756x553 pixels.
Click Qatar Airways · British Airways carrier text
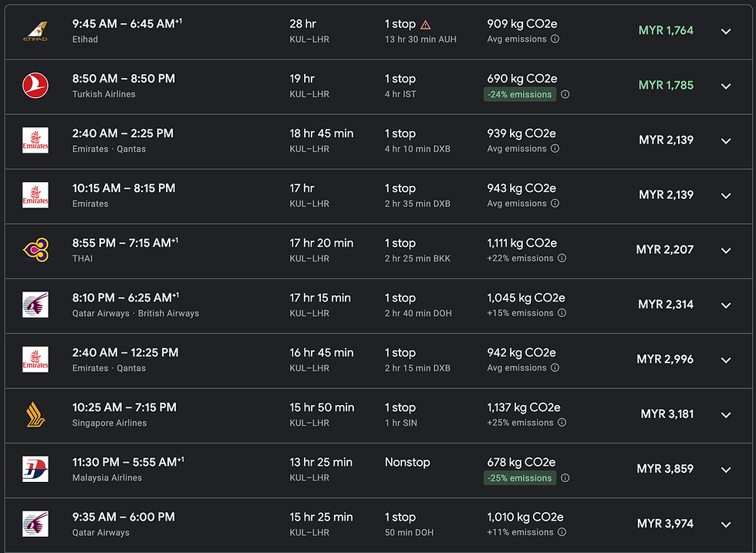coord(136,313)
